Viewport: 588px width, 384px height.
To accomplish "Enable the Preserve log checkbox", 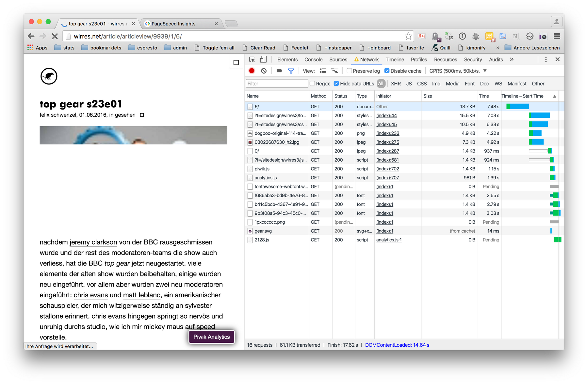I will (349, 71).
